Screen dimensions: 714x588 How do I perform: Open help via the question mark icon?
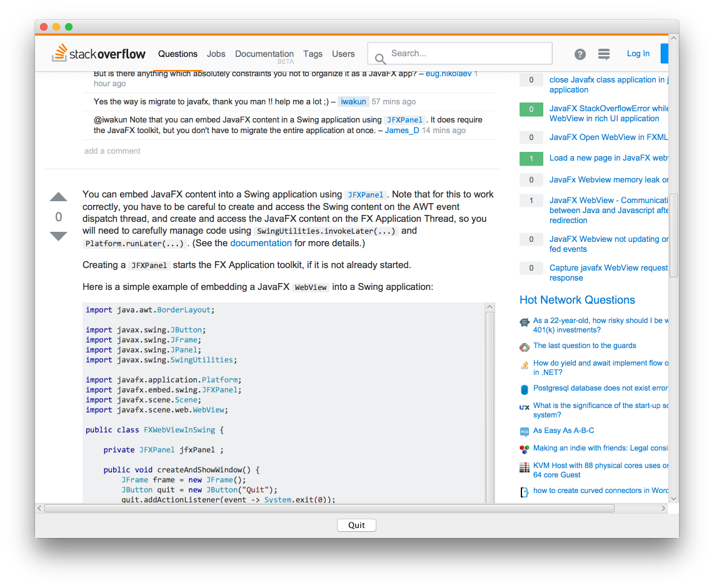pyautogui.click(x=580, y=54)
